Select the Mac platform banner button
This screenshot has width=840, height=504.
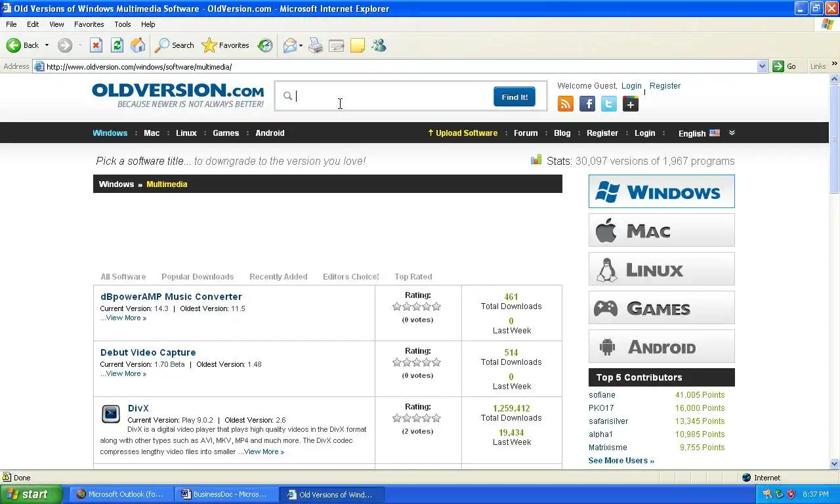(x=661, y=230)
